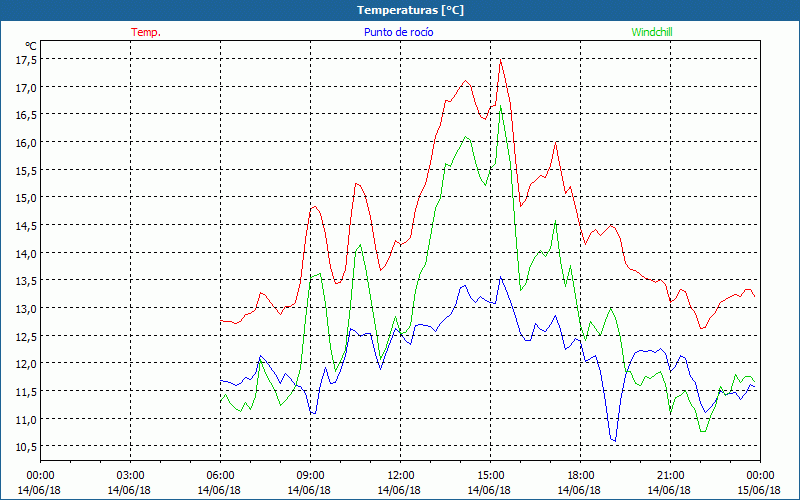This screenshot has height=500, width=800.
Task: Click the 17,0 y-axis value
Action: (x=26, y=87)
